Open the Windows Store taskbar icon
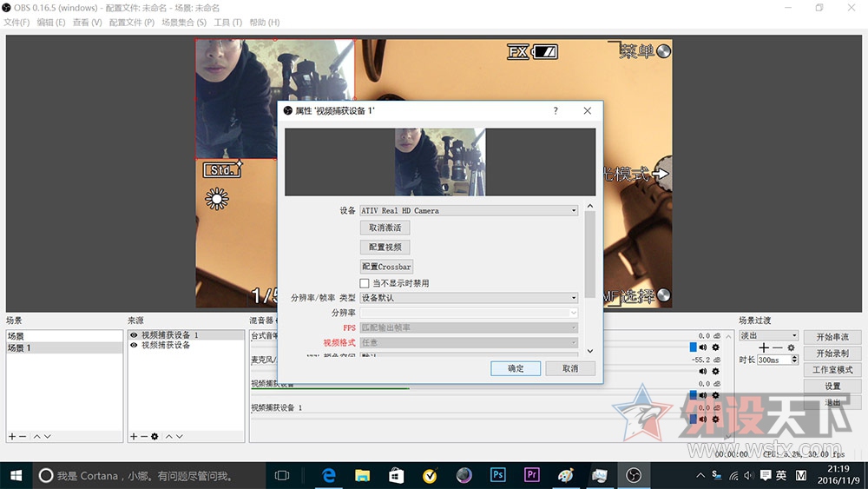The height and width of the screenshot is (489, 868). pos(397,475)
